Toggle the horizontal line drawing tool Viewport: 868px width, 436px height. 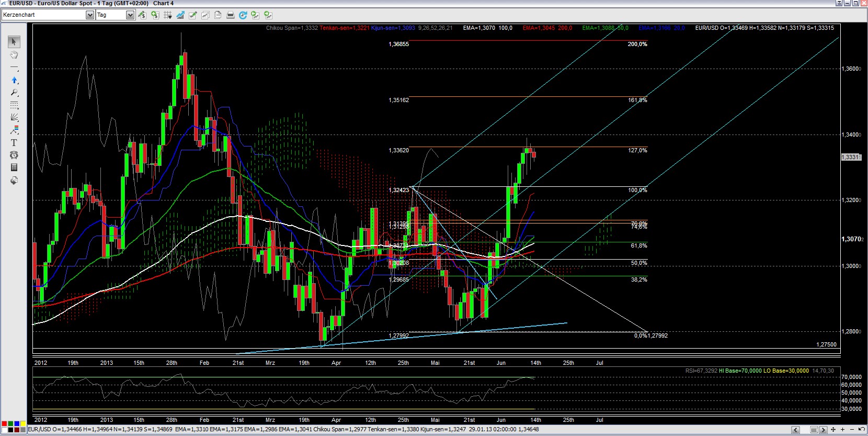14,68
